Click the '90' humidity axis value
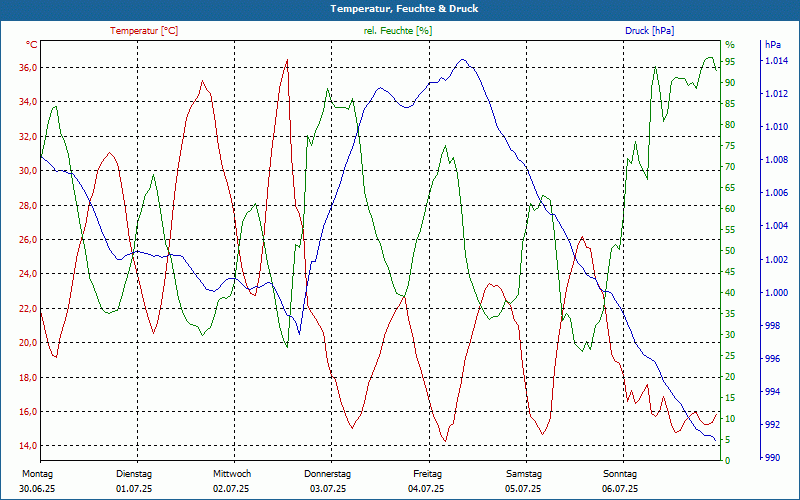This screenshot has height=500, width=800. [x=730, y=83]
